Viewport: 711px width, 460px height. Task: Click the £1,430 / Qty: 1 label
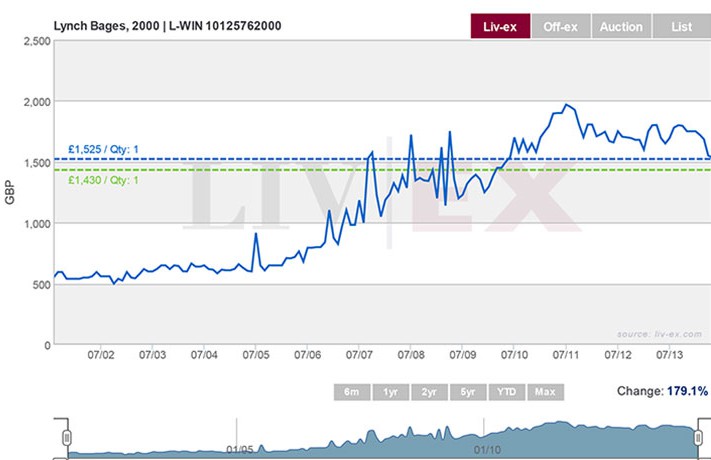[103, 180]
